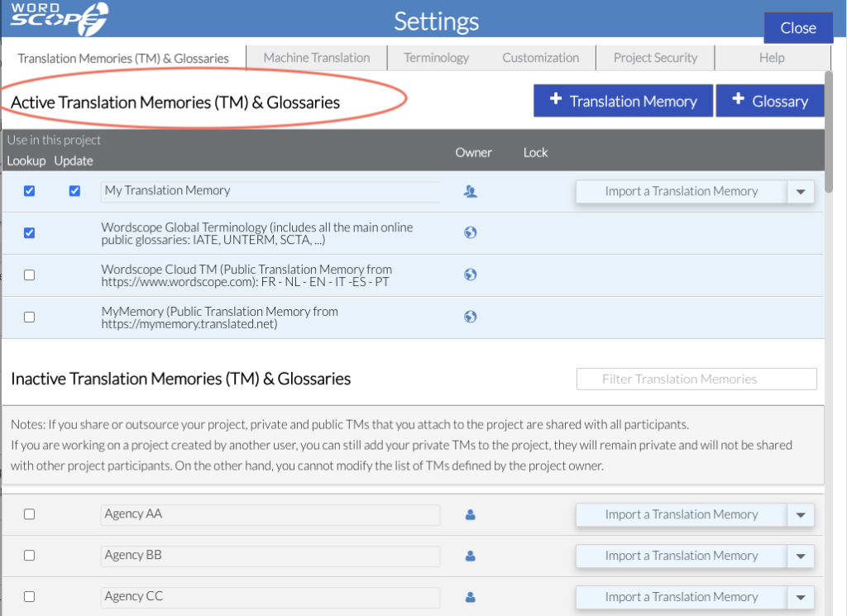The image size is (847, 616).
Task: Open the Project Security tab
Action: (x=655, y=58)
